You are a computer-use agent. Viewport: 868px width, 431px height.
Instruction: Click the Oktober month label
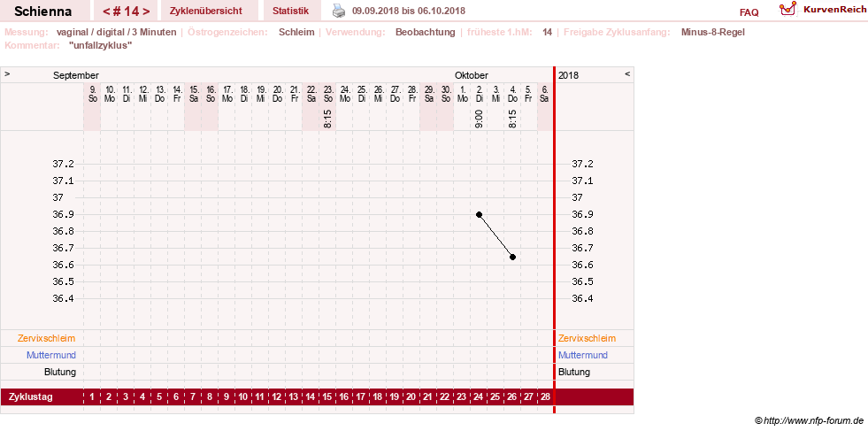pyautogui.click(x=471, y=75)
